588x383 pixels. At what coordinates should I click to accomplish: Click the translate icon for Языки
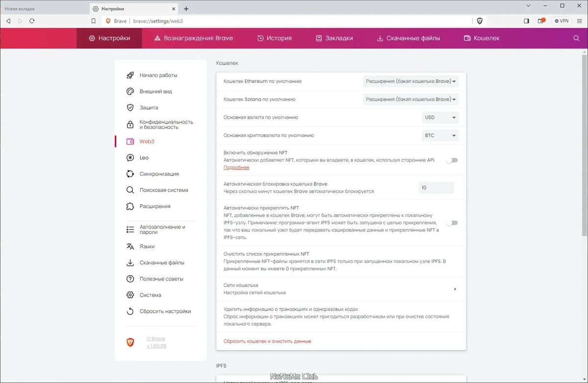click(130, 247)
